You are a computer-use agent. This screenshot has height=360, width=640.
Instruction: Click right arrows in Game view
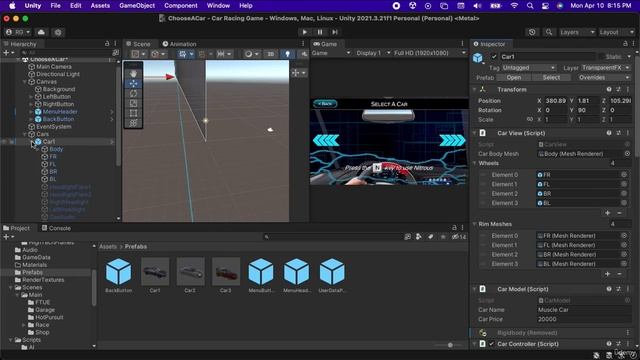(x=452, y=140)
